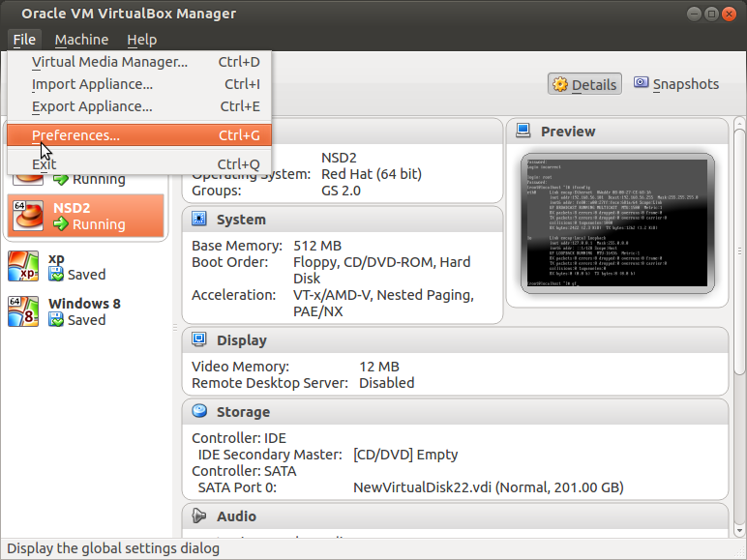Open the Display section header
The width and height of the screenshot is (747, 560).
point(455,340)
